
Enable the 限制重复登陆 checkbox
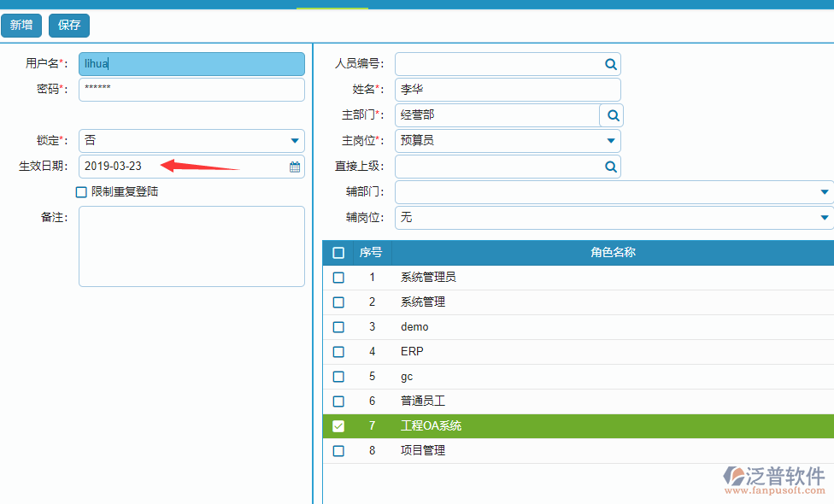[81, 191]
